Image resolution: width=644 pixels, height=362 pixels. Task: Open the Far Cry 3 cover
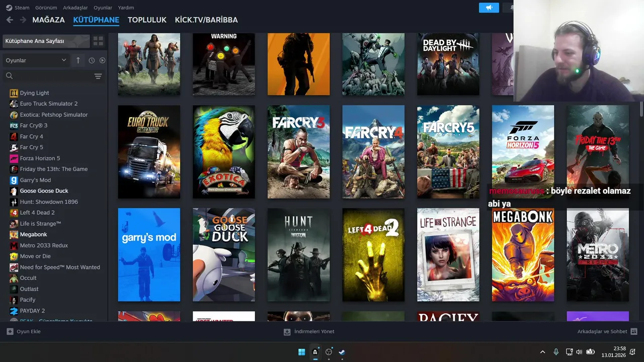click(299, 152)
